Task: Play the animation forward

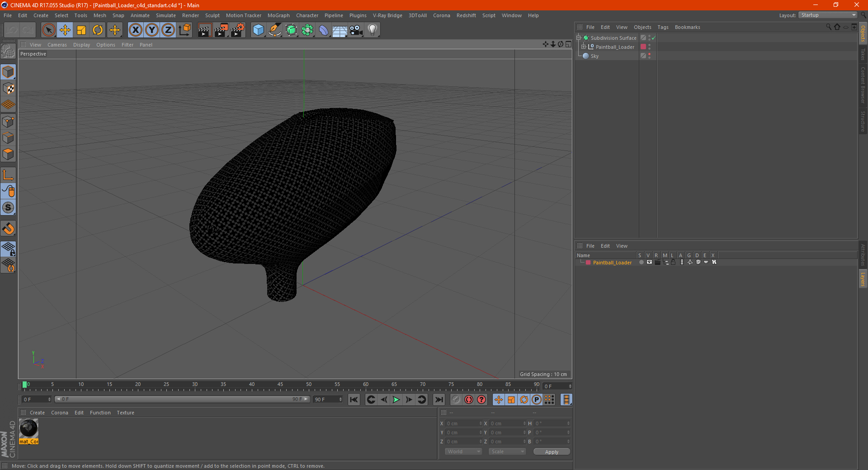Action: coord(396,399)
